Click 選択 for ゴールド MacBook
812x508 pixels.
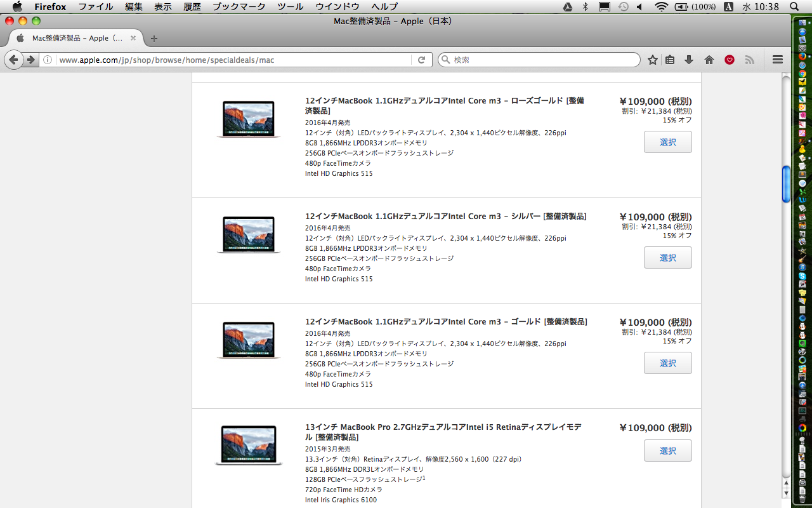(x=668, y=363)
